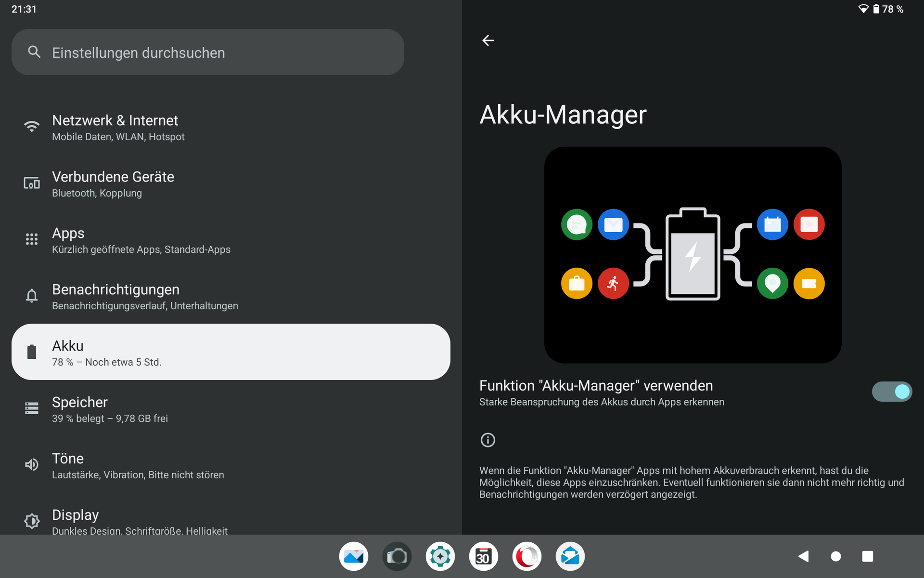Open the camera app from the taskbar
This screenshot has height=578, width=924.
point(397,556)
